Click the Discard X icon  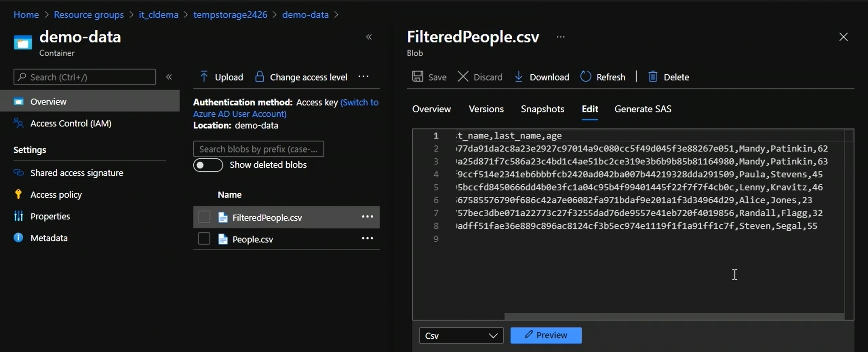point(463,76)
